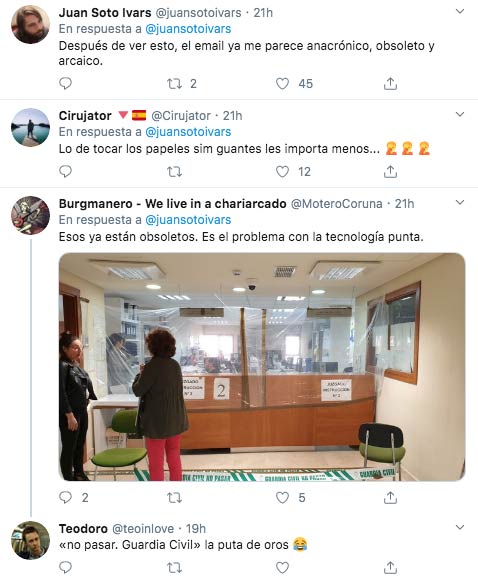Retweet Cirujator's tweet about papeles
Image resolution: width=478 pixels, height=581 pixels.
coord(174,172)
